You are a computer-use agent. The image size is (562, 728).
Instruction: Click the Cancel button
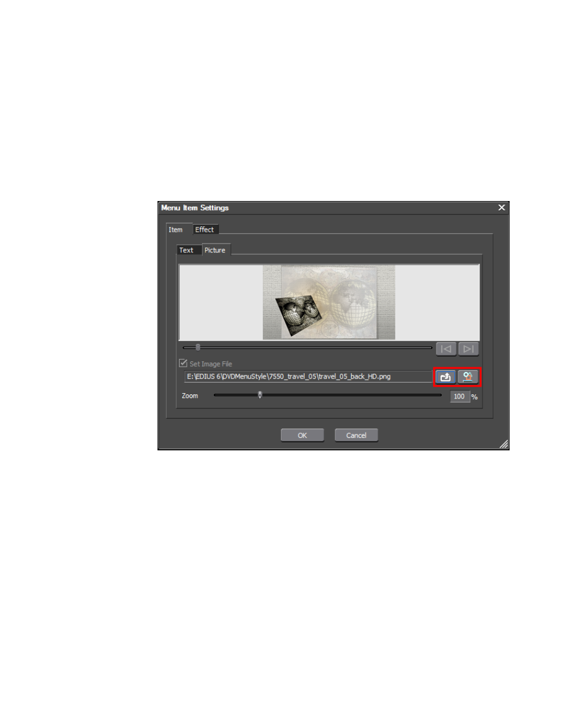tap(356, 435)
